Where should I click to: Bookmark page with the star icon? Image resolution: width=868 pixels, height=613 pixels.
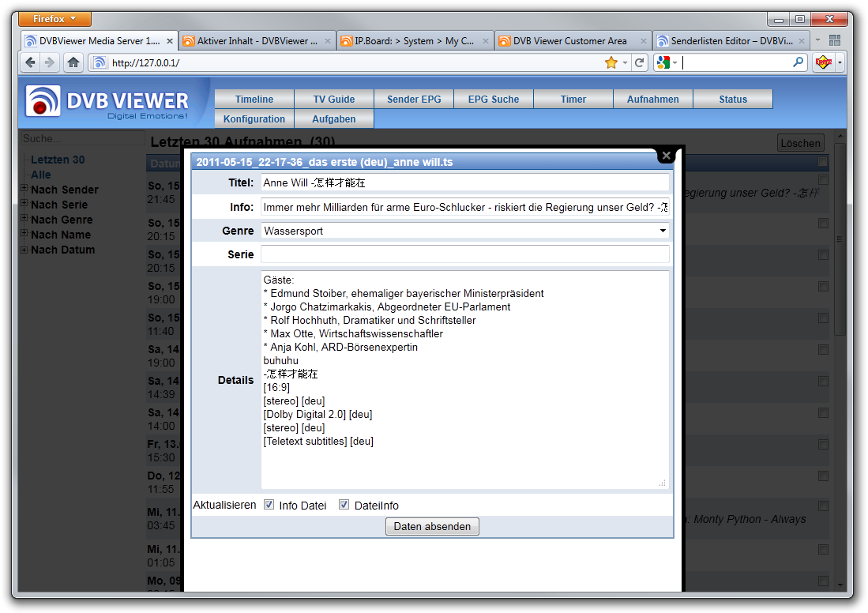pyautogui.click(x=611, y=62)
